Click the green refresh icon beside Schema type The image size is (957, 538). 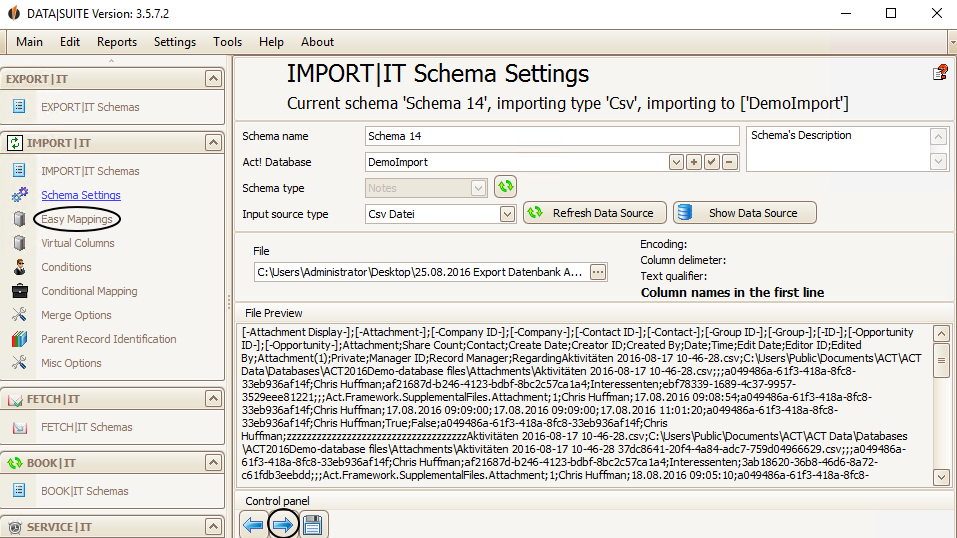click(x=505, y=187)
